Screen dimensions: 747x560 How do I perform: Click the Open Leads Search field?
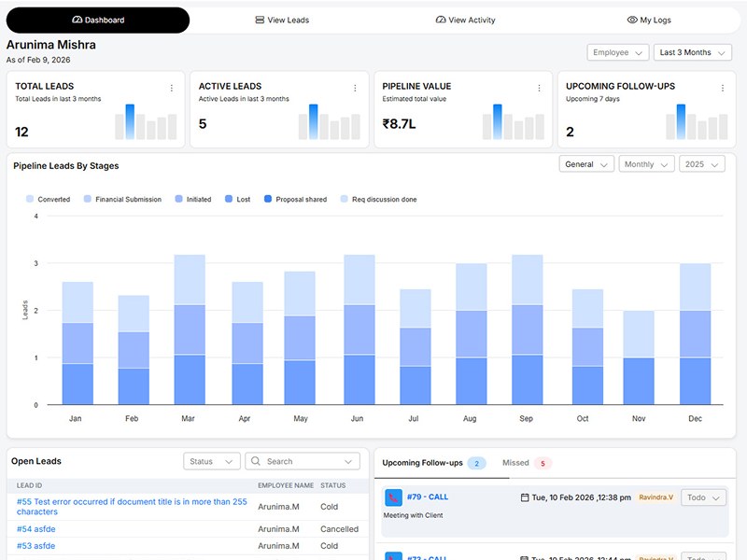point(303,461)
